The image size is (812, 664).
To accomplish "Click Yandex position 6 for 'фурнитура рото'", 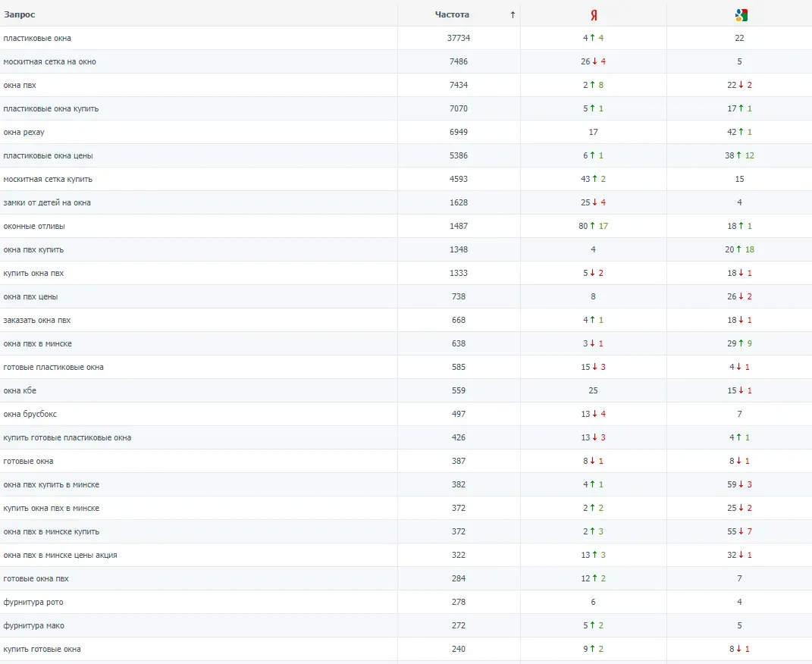I will coord(594,602).
